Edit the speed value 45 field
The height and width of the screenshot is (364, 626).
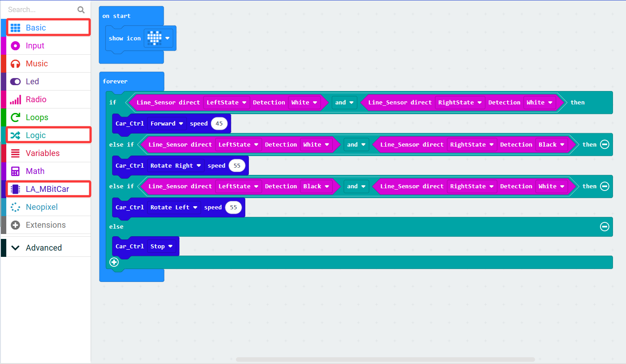pyautogui.click(x=219, y=124)
